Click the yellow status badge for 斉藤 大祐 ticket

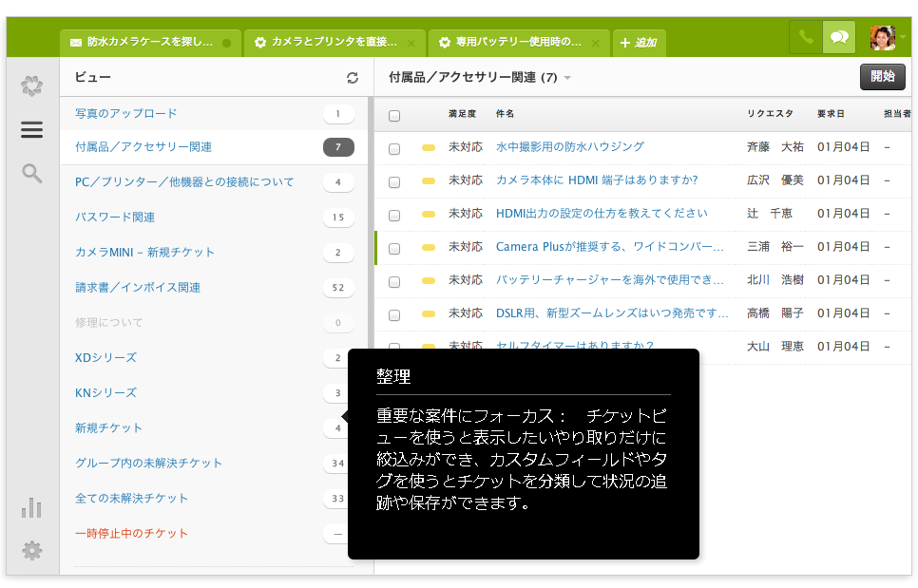coord(429,148)
